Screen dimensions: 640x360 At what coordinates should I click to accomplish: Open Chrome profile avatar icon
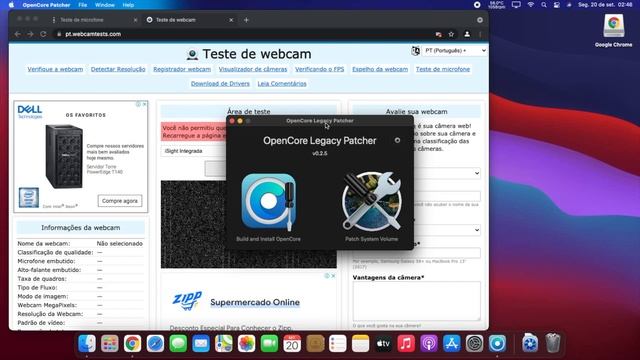click(467, 34)
